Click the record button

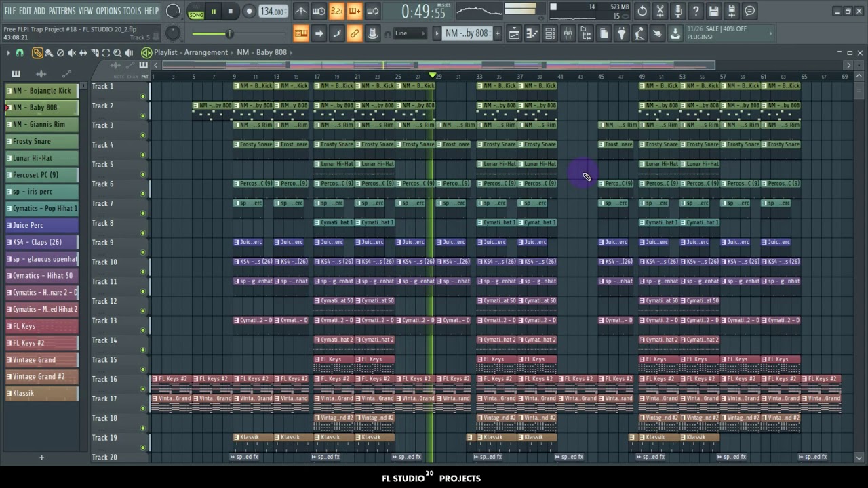pos(249,12)
